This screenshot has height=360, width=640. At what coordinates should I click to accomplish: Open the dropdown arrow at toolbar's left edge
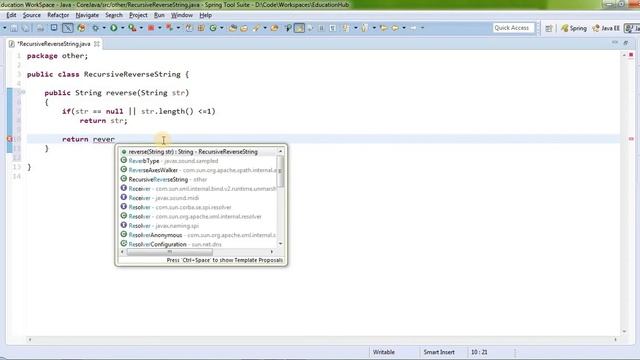pos(4,28)
